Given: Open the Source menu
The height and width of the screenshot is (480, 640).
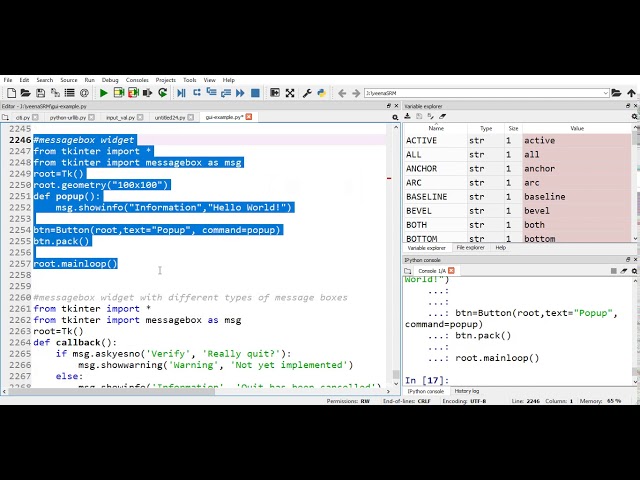Looking at the screenshot, I should 69,80.
